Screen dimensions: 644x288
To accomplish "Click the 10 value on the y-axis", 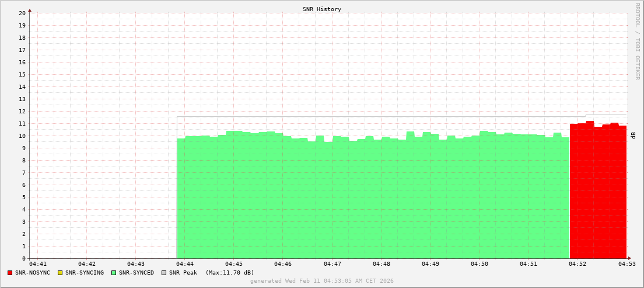I will click(22, 136).
